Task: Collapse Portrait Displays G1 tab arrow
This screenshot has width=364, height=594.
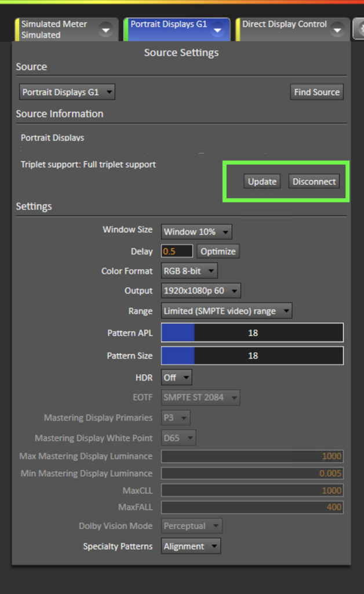Action: 217,30
